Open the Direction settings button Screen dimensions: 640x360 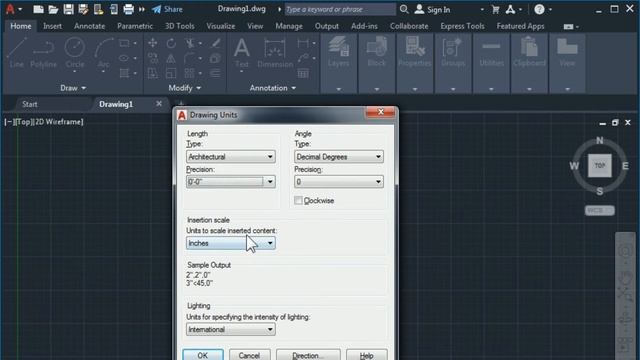pos(308,355)
